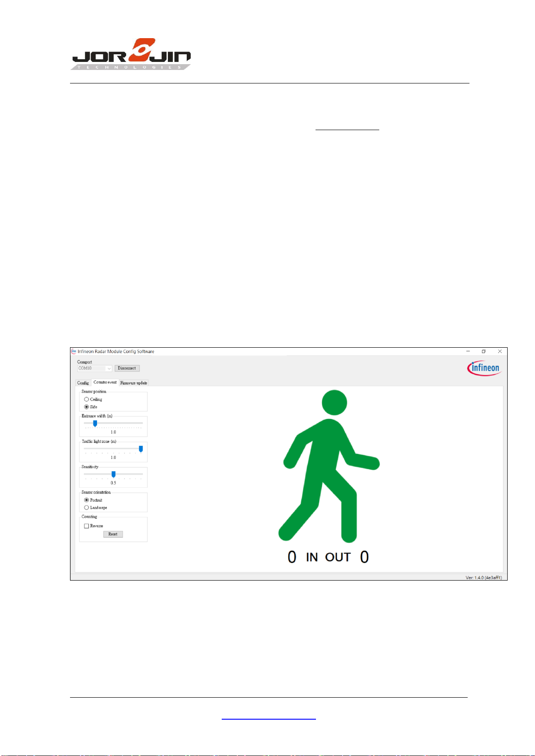Select Ceiling sensor position

[93, 399]
